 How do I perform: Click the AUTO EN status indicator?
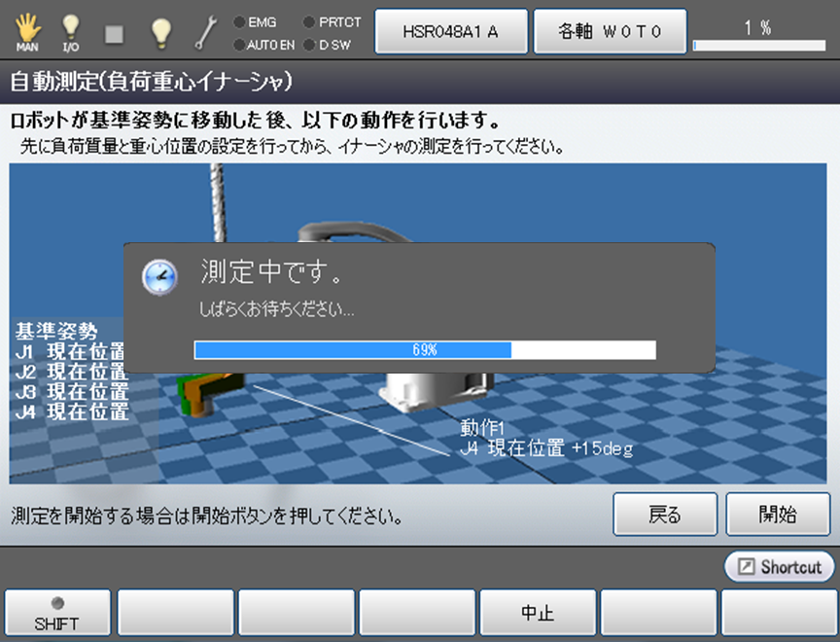tap(262, 45)
